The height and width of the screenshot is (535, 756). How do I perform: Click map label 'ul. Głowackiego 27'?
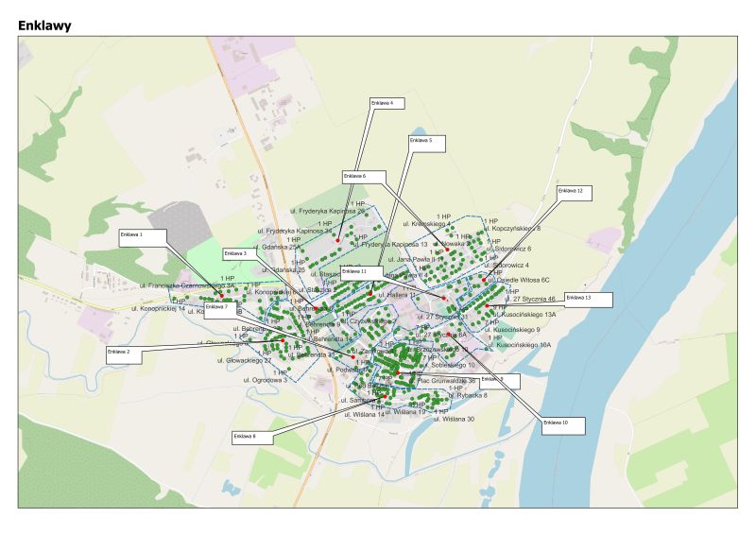[x=244, y=361]
